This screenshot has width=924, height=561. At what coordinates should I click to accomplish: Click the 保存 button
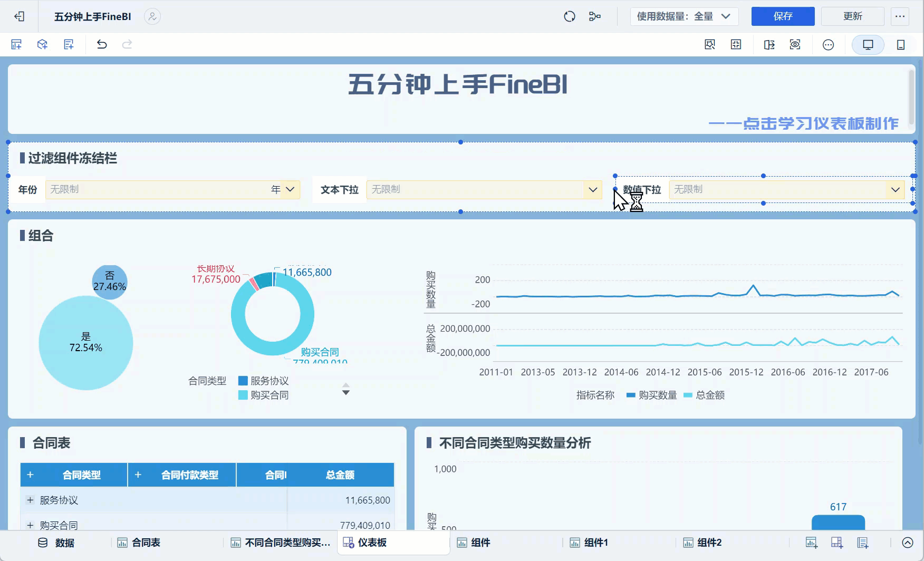click(x=783, y=16)
